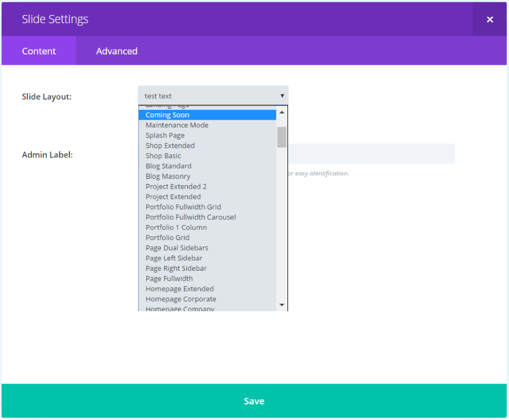
Task: Click the list scroll up arrow
Action: 282,112
